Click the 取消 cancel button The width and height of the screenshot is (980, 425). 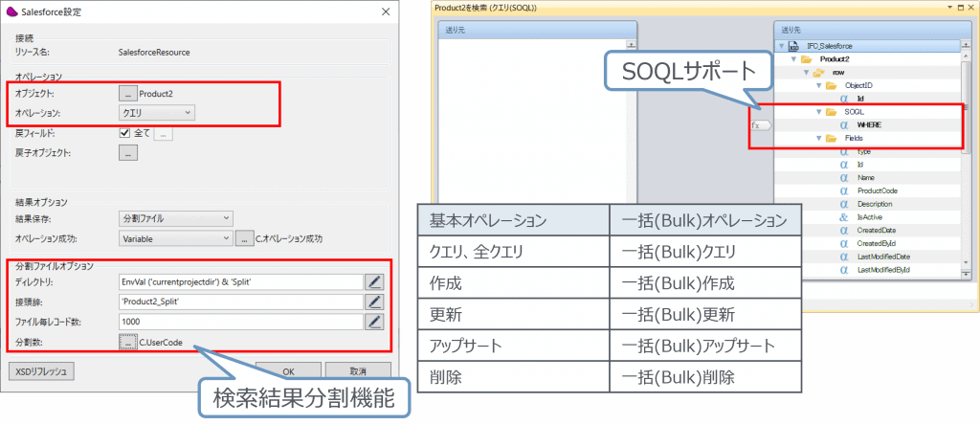(x=357, y=370)
